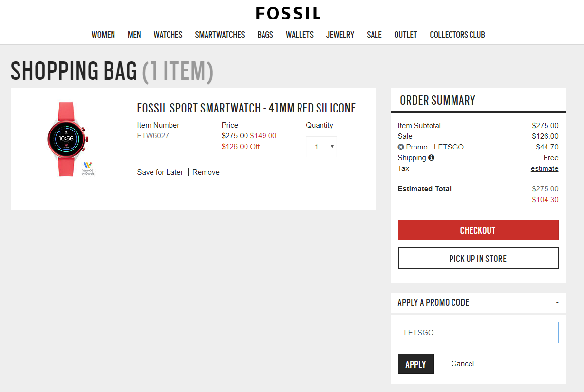Open the Quantity dropdown
The height and width of the screenshot is (392, 584).
(x=321, y=147)
